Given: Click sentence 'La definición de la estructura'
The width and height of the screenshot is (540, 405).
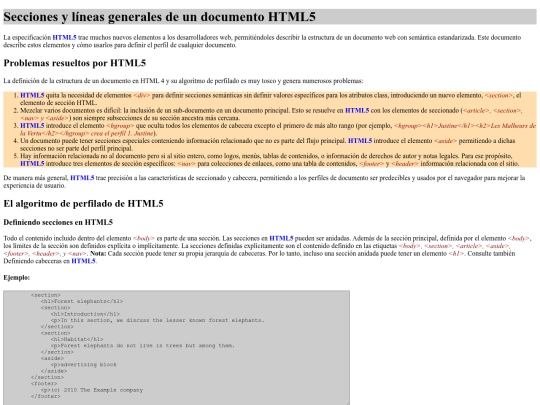Looking at the screenshot, I should click(x=183, y=81).
